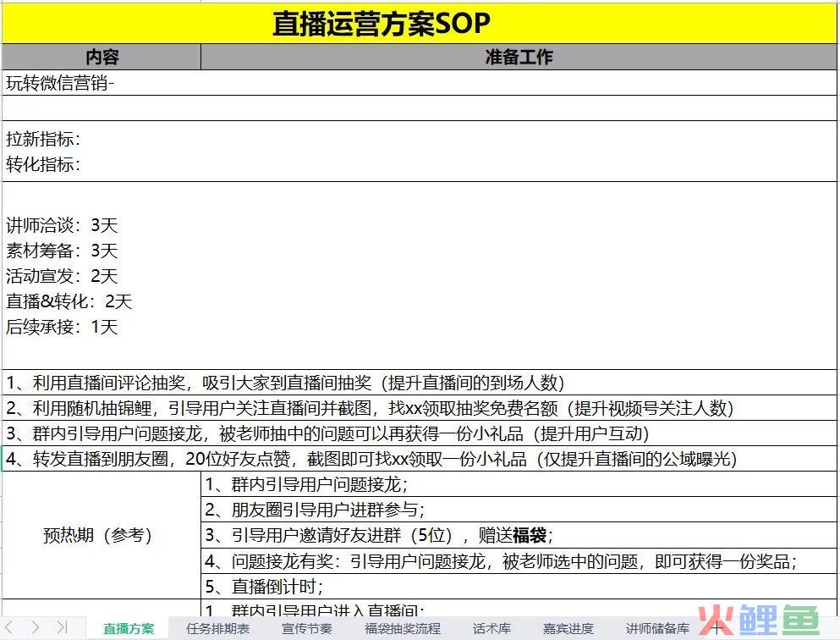840x640 pixels.
Task: Click the line 活动宣发: 2天
Action: click(62, 276)
